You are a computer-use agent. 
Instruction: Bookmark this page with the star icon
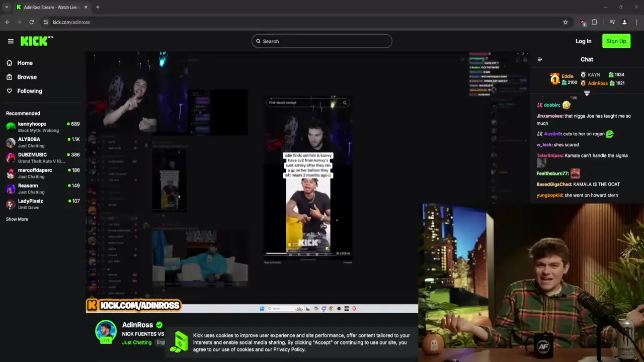pyautogui.click(x=566, y=22)
